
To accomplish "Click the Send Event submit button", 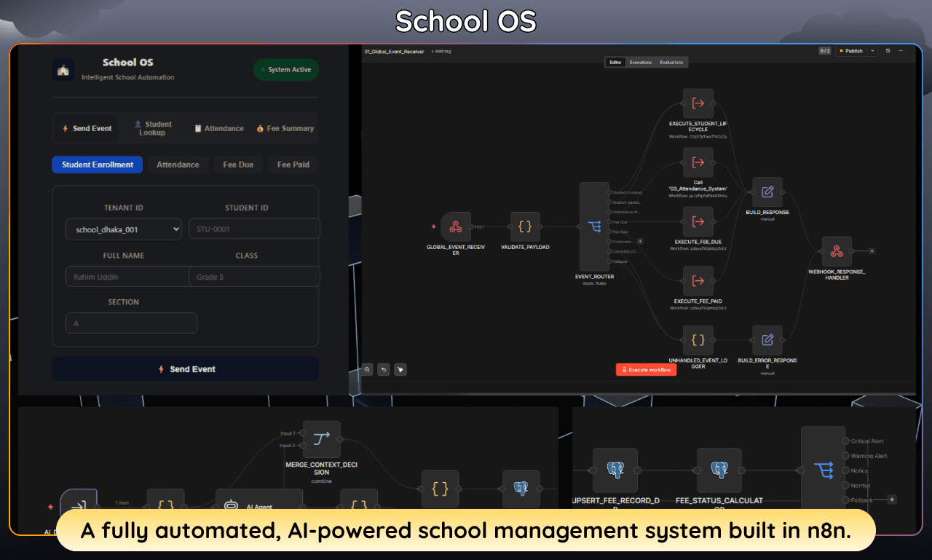I will tap(186, 369).
